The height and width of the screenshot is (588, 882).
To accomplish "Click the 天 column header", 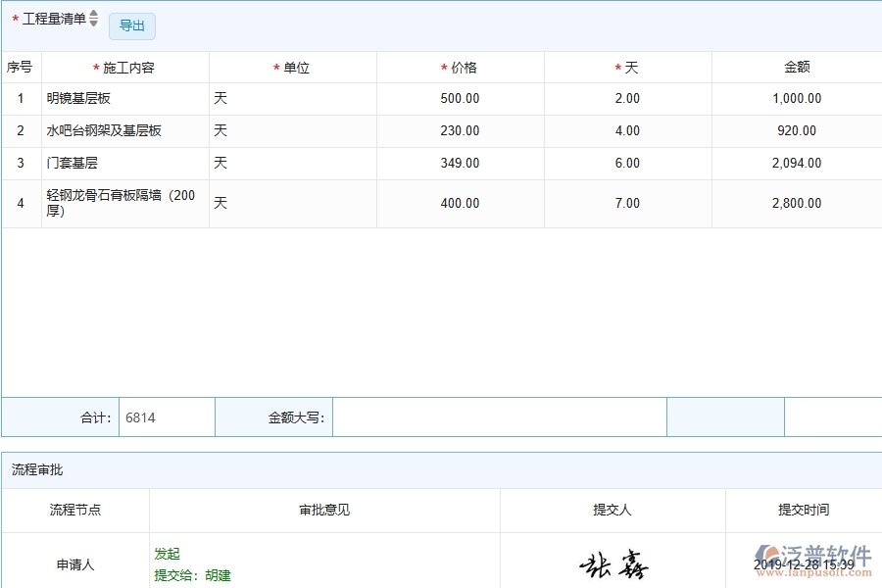I will pyautogui.click(x=627, y=67).
